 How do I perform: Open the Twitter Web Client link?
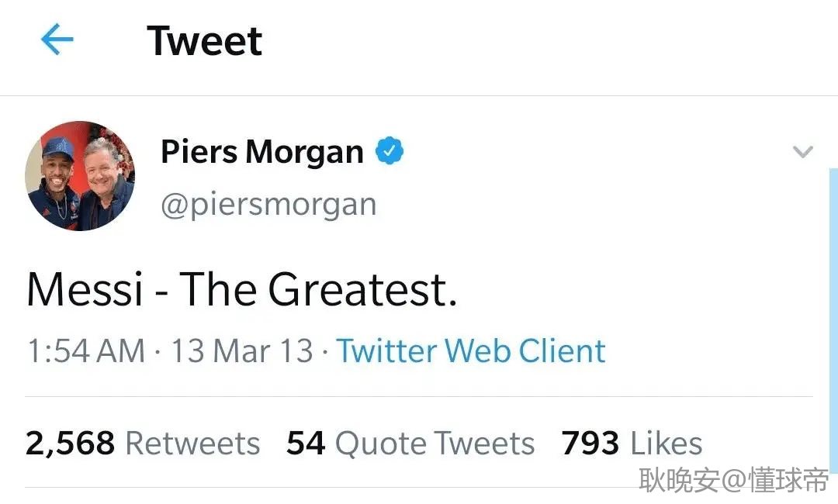[x=471, y=350]
